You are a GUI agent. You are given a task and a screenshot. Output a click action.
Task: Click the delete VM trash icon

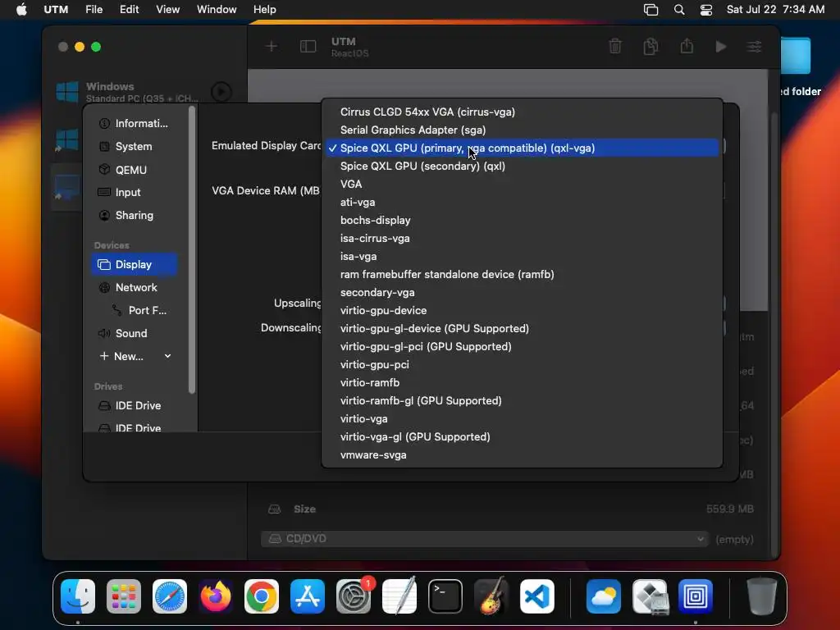coord(615,47)
